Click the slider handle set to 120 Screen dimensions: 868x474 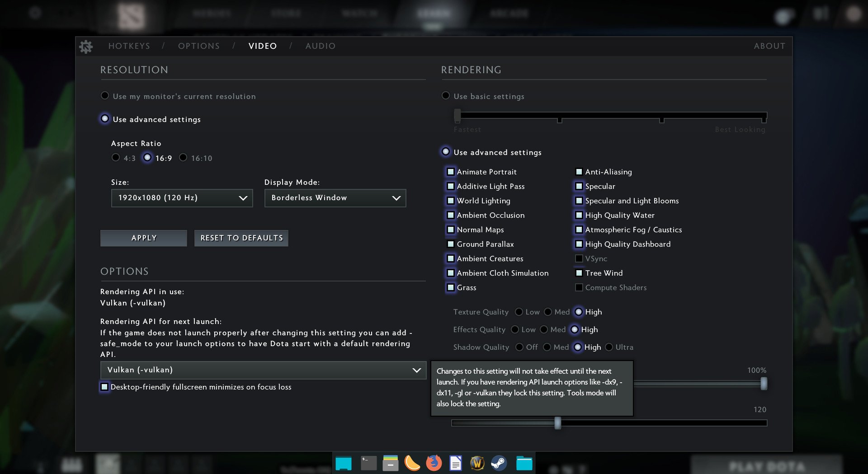click(558, 423)
